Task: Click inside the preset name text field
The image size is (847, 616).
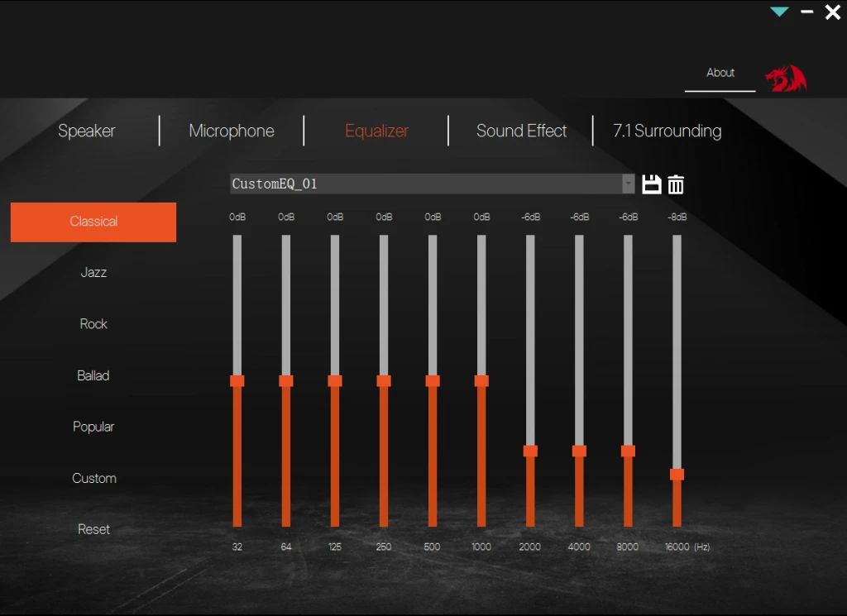Action: [414, 184]
